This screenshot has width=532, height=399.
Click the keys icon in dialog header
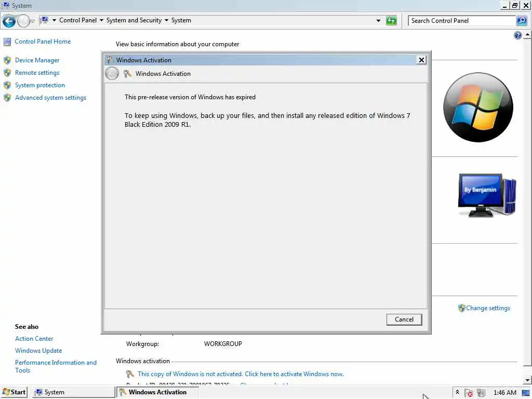[128, 74]
